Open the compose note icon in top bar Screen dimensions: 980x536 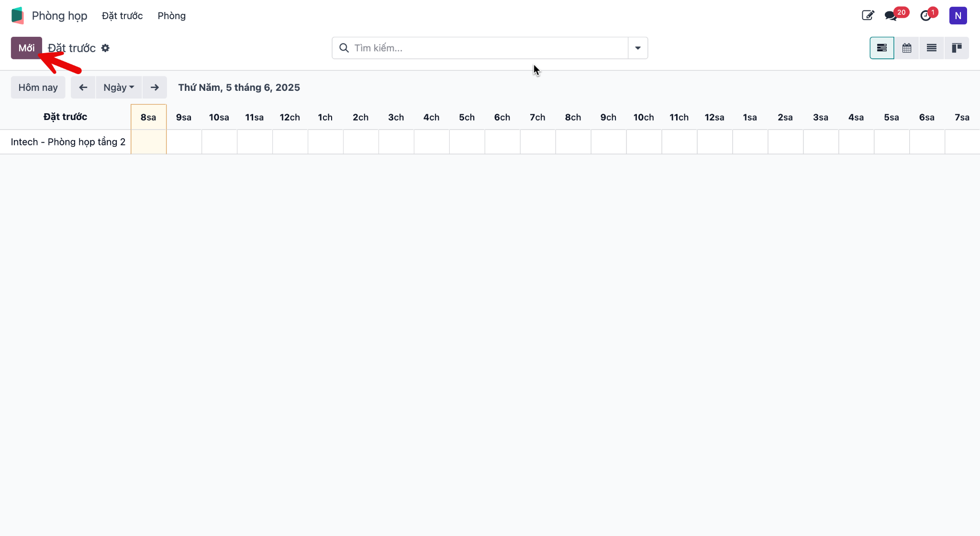tap(868, 15)
